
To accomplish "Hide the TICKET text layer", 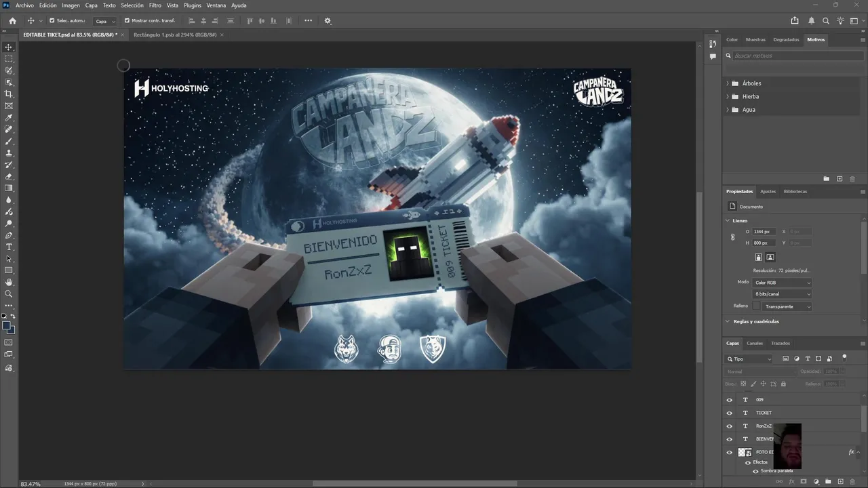I will click(730, 413).
